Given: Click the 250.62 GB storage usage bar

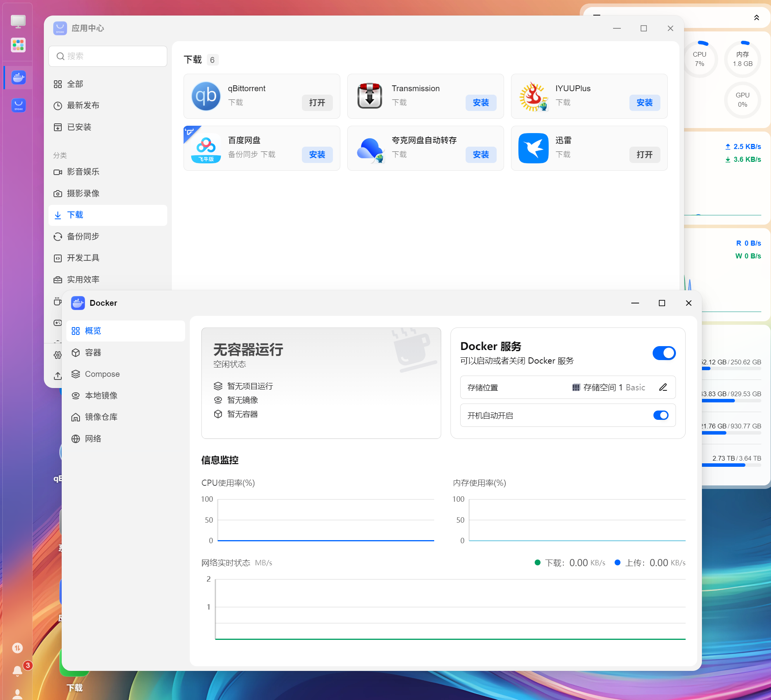Looking at the screenshot, I should 731,369.
